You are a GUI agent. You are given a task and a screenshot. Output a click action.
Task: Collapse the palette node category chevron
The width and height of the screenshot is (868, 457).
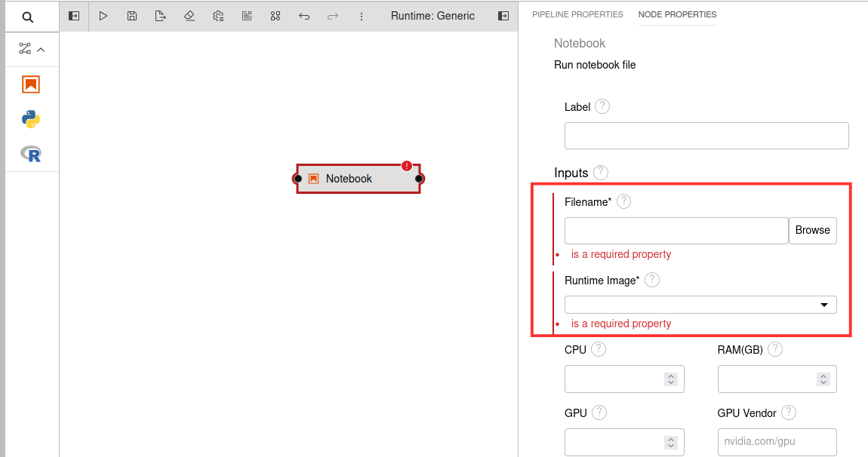pos(41,50)
